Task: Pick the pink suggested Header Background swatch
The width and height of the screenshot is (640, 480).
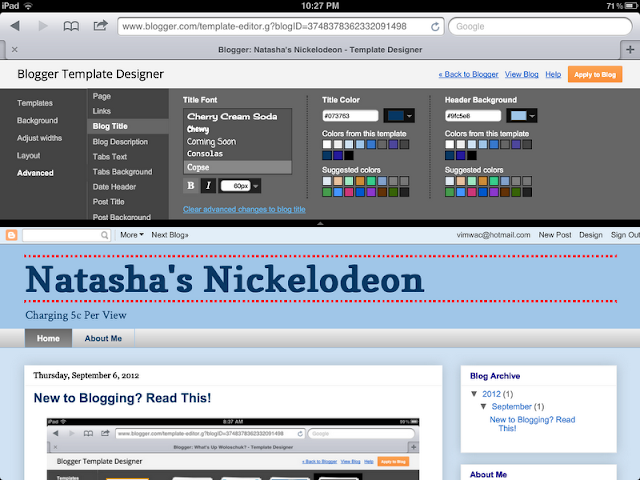Action: click(472, 192)
